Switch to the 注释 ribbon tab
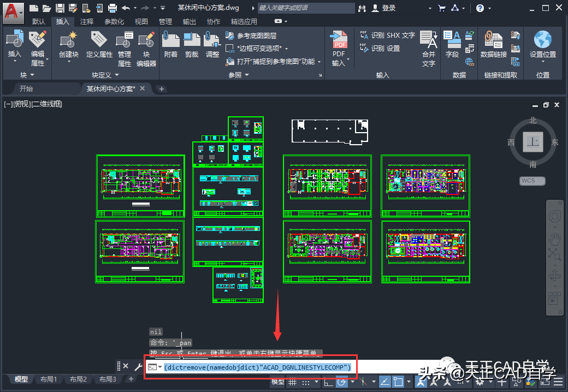Screen dimensions: 568x392 (86, 21)
